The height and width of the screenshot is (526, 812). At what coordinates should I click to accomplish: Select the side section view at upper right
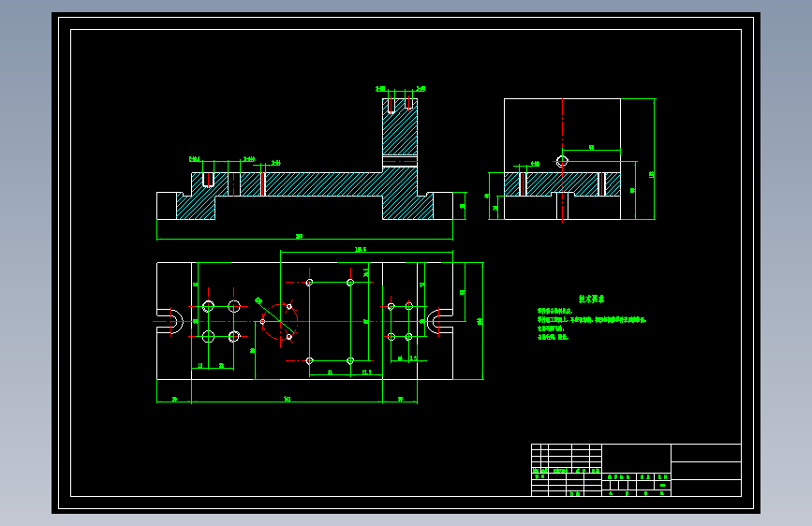(x=562, y=159)
